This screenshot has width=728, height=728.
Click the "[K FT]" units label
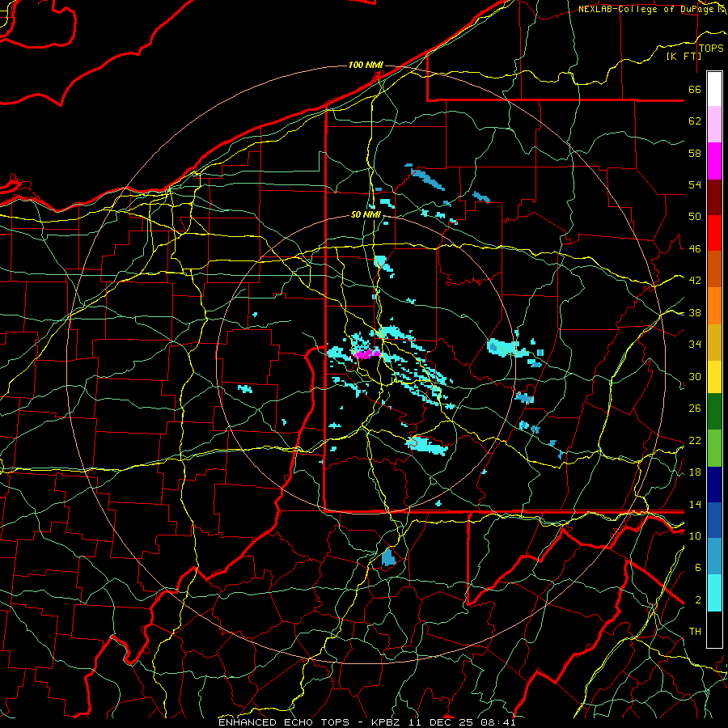pyautogui.click(x=684, y=56)
